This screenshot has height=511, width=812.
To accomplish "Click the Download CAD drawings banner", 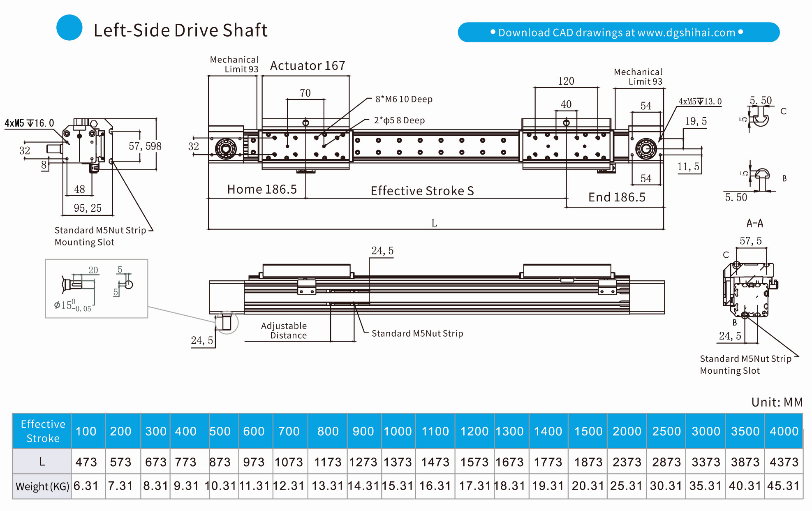I will coord(618,32).
